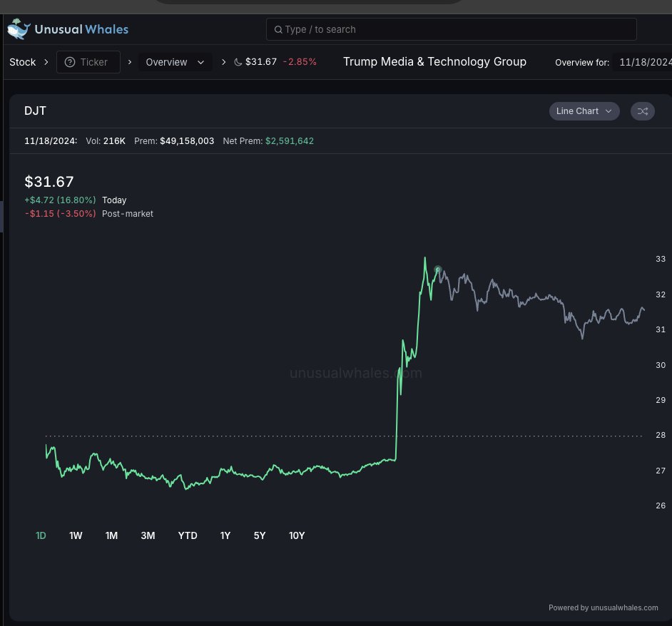
Task: Open the Unusual Whales home link text
Action: [x=81, y=29]
